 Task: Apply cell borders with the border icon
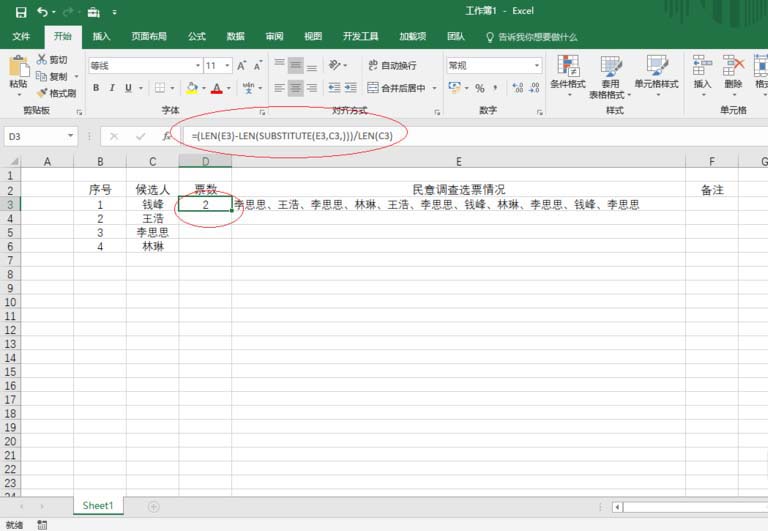pyautogui.click(x=160, y=88)
